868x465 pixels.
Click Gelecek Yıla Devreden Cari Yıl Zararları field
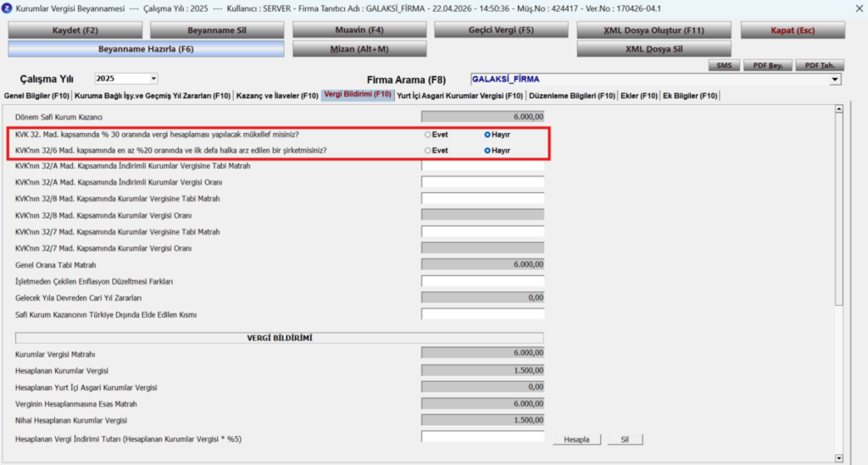point(482,297)
